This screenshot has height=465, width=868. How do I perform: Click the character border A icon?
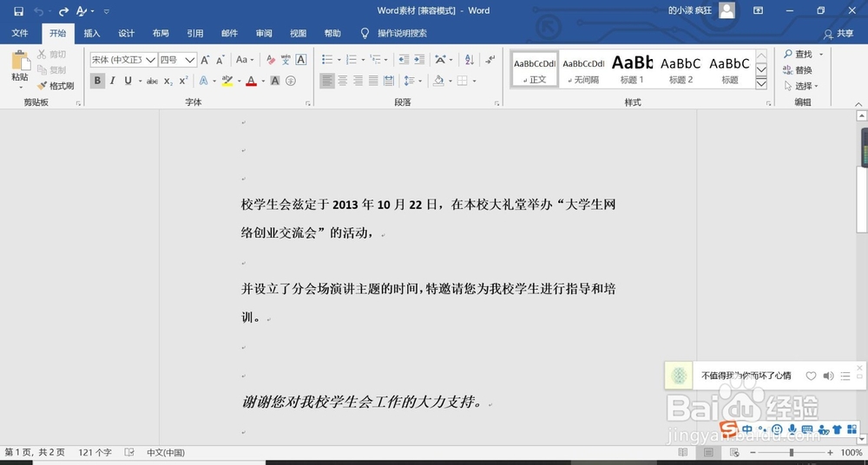coord(300,60)
